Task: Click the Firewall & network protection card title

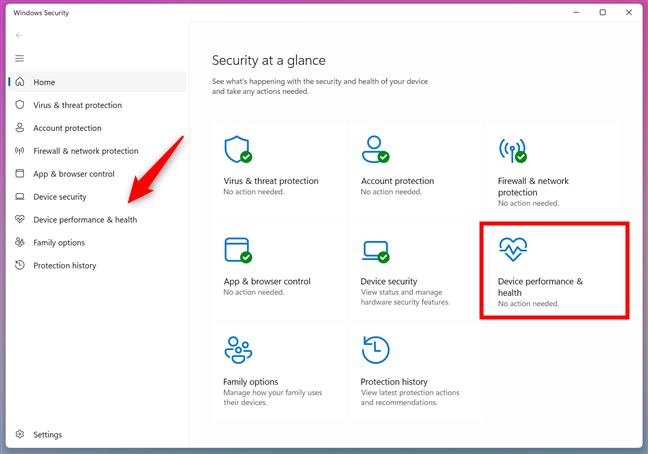Action: coord(533,186)
